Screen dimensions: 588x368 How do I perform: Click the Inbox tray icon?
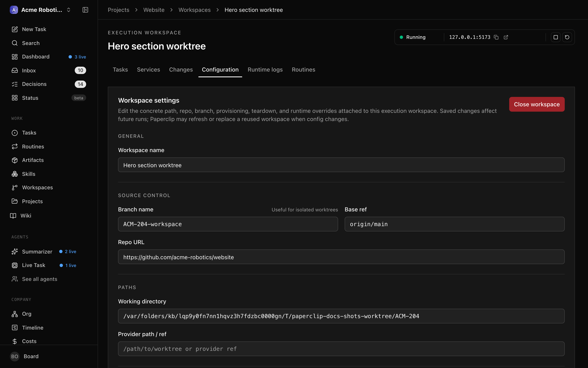(x=14, y=70)
